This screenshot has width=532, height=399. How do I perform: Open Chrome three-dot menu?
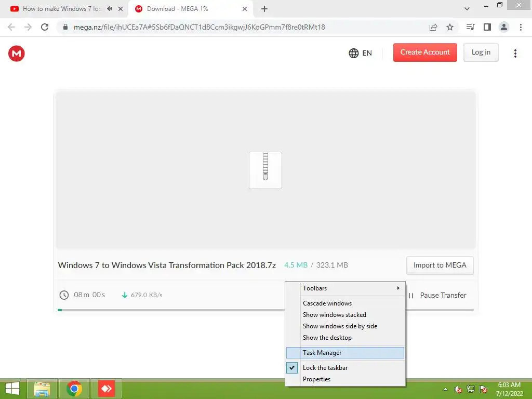pos(521,27)
